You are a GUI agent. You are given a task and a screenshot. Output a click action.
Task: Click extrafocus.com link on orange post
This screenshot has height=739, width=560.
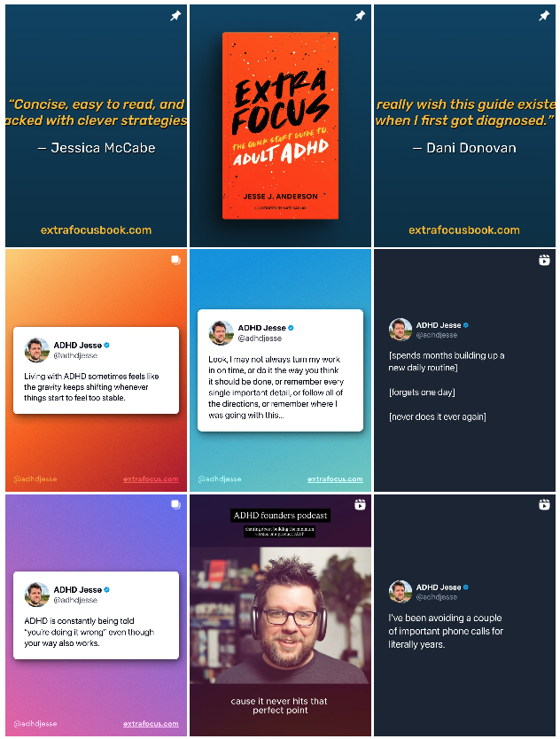tap(151, 478)
